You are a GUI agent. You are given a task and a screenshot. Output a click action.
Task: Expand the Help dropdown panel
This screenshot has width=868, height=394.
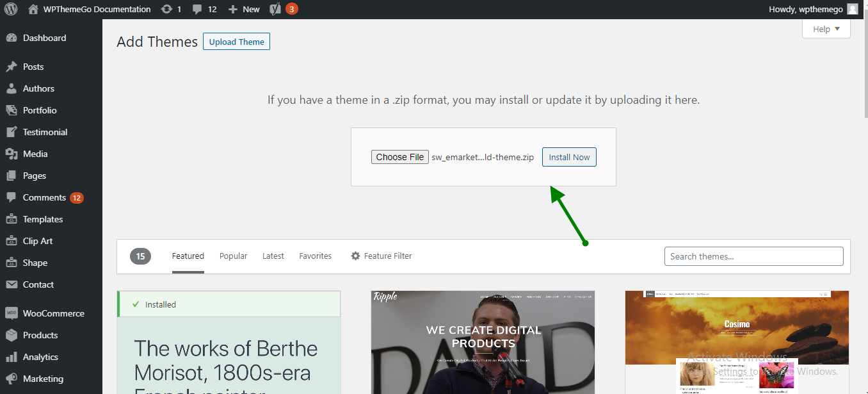coord(826,29)
